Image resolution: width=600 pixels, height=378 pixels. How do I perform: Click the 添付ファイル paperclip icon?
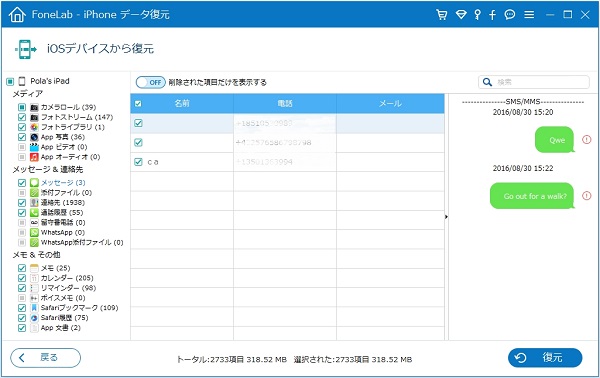pos(34,192)
